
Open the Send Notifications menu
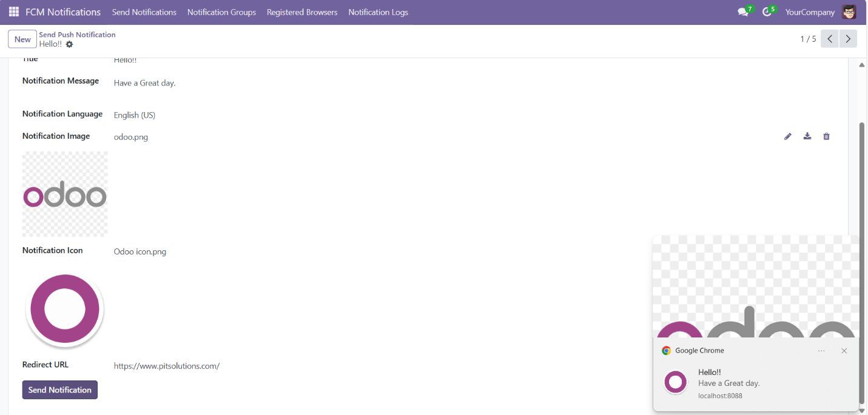point(144,12)
